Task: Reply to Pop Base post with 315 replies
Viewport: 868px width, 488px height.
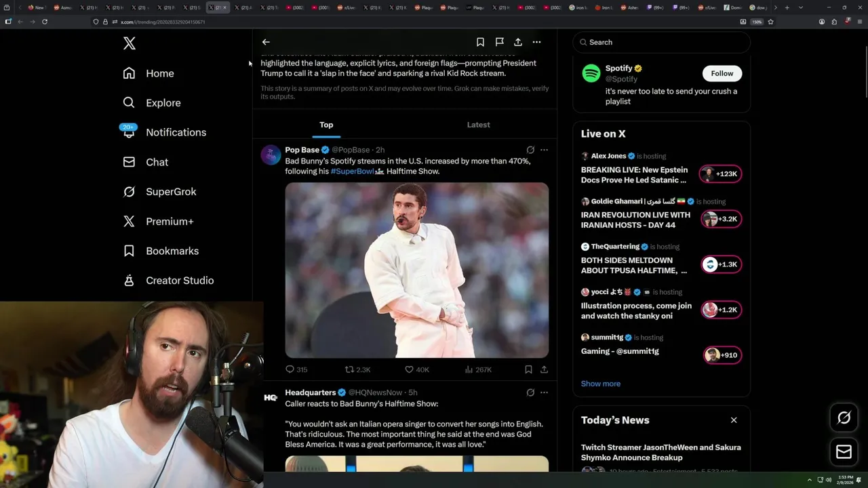Action: click(x=296, y=369)
